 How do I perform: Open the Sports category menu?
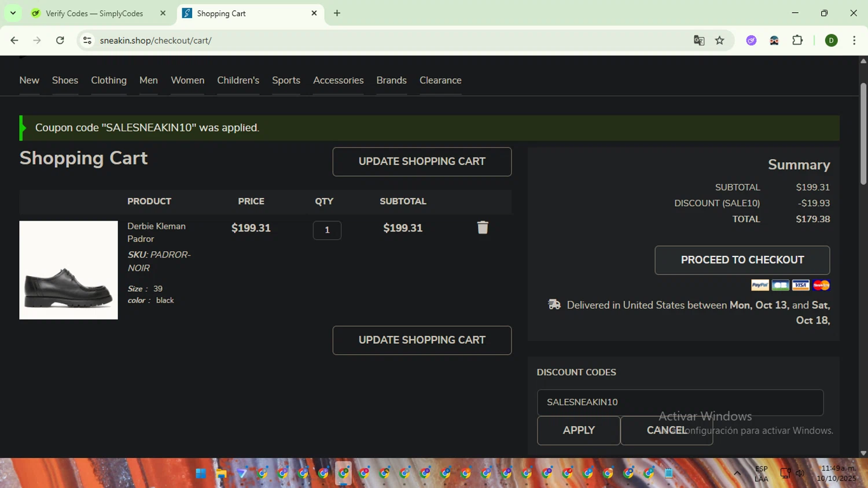coord(286,80)
